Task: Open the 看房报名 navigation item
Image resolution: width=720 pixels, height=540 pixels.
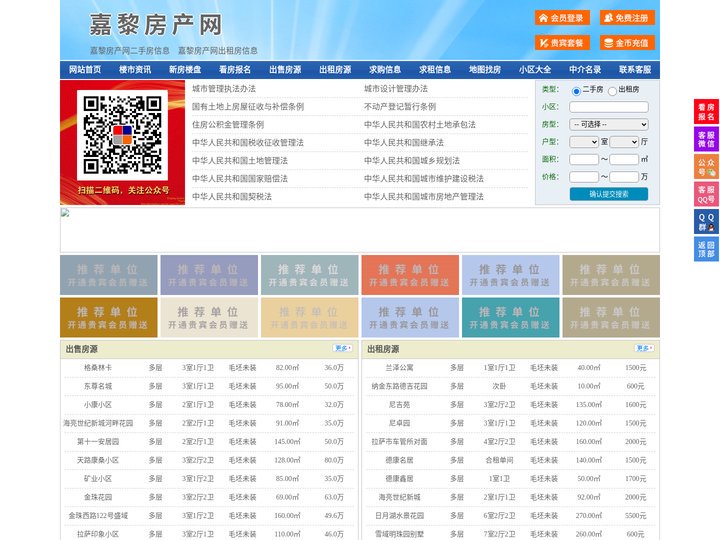Action: click(x=235, y=70)
